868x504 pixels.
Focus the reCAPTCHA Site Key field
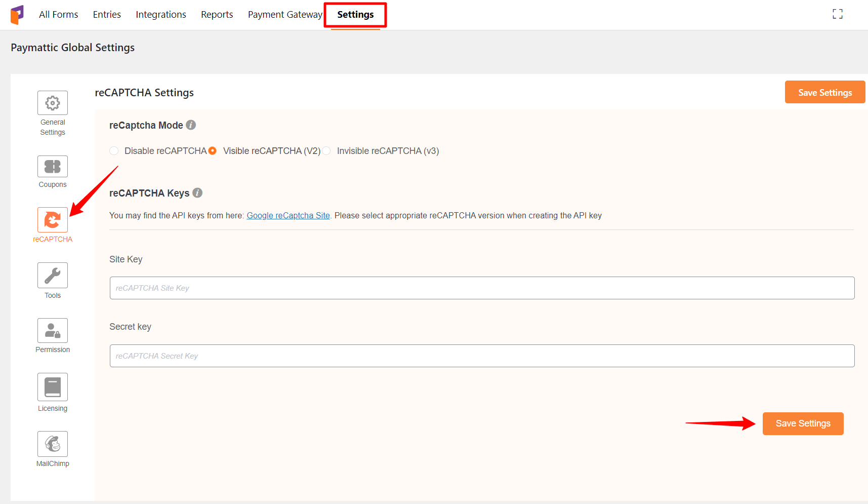482,288
